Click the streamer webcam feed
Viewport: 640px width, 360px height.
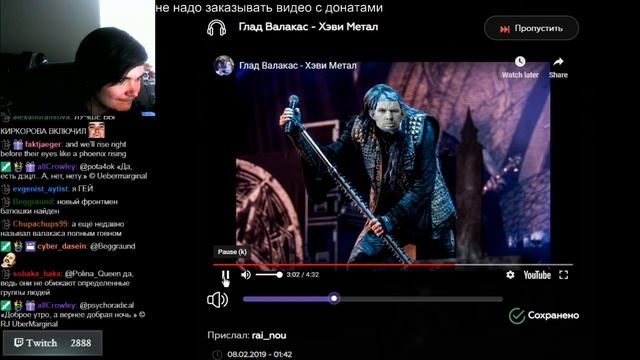[x=78, y=58]
